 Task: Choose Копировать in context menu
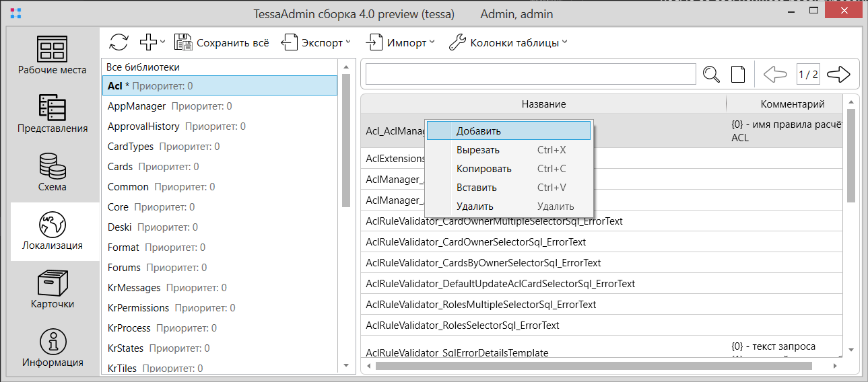pyautogui.click(x=509, y=169)
